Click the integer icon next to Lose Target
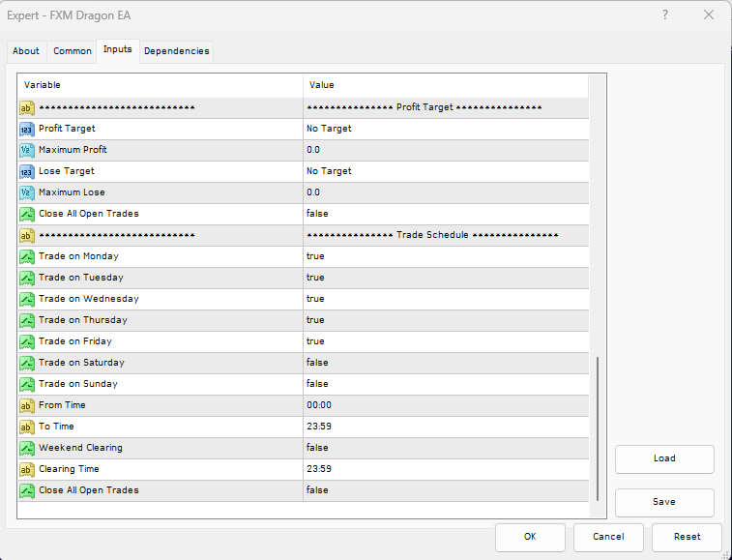 pyautogui.click(x=27, y=171)
